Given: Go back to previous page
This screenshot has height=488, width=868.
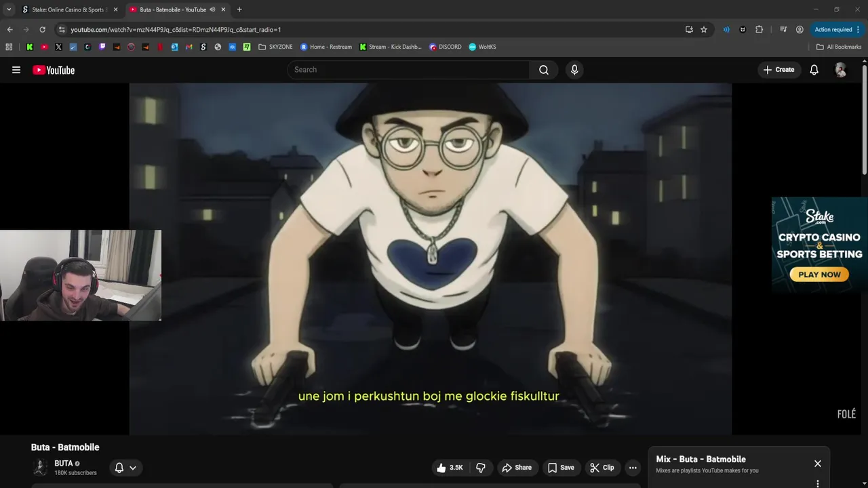Looking at the screenshot, I should pyautogui.click(x=9, y=29).
